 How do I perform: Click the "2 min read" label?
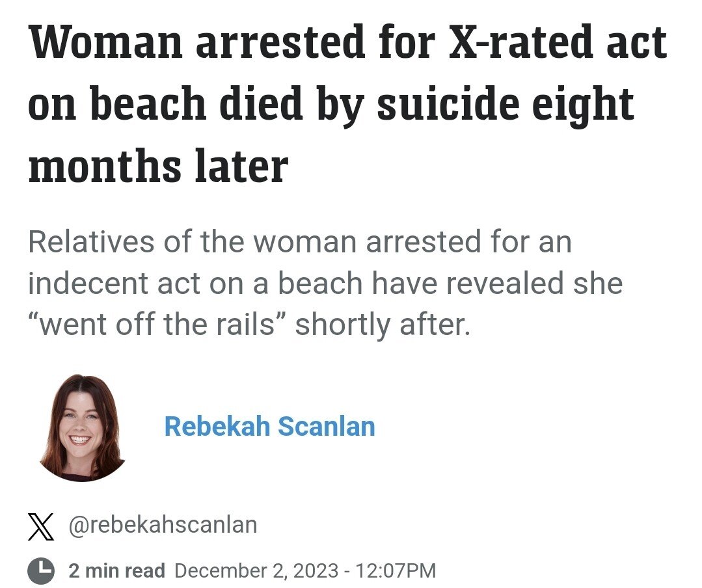(117, 570)
